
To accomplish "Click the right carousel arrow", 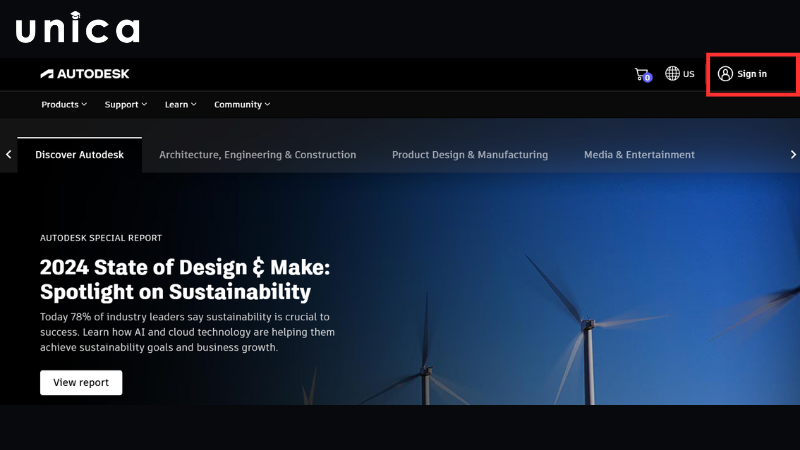I will click(x=793, y=154).
